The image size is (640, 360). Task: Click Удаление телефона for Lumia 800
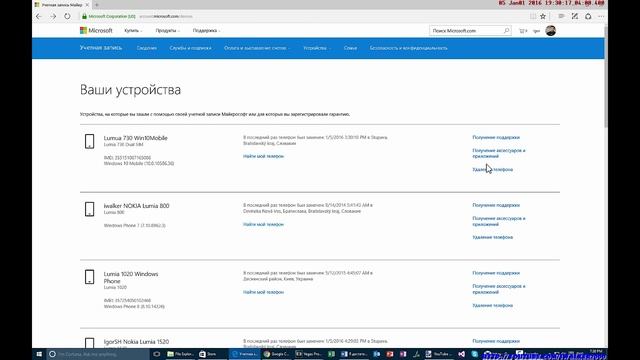tap(493, 237)
